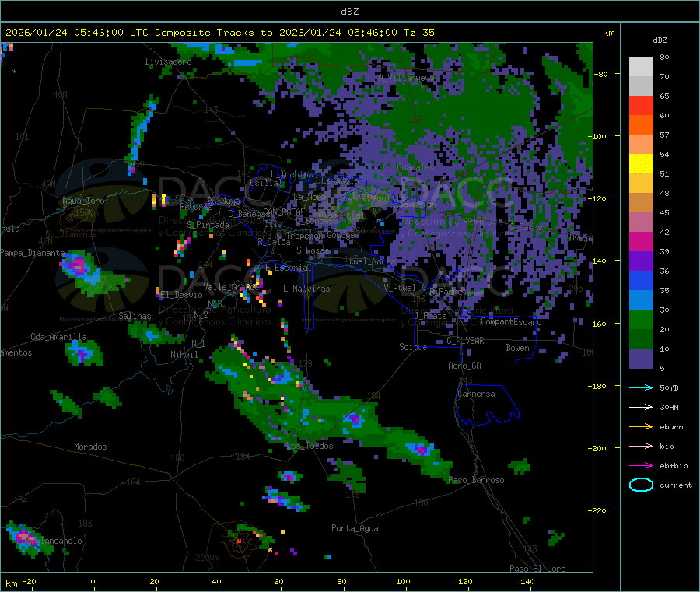Image resolution: width=700 pixels, height=592 pixels.
Task: Click the 'dBZ' heading in the title bar
Action: click(x=349, y=12)
